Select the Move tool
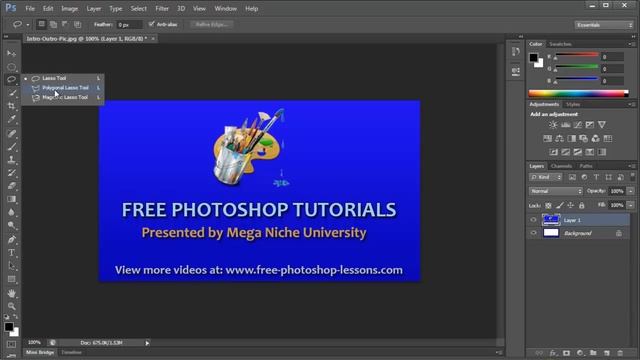 [x=11, y=53]
